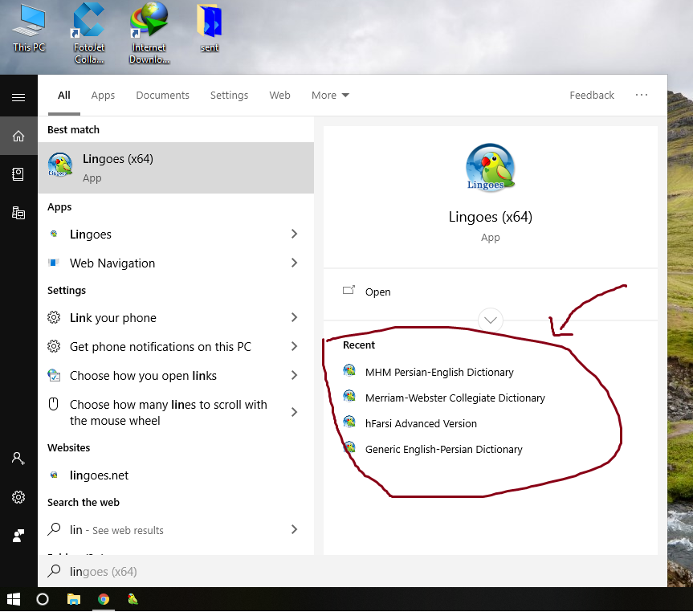Expand Choose how you open links arrow
Image resolution: width=693 pixels, height=616 pixels.
[295, 375]
